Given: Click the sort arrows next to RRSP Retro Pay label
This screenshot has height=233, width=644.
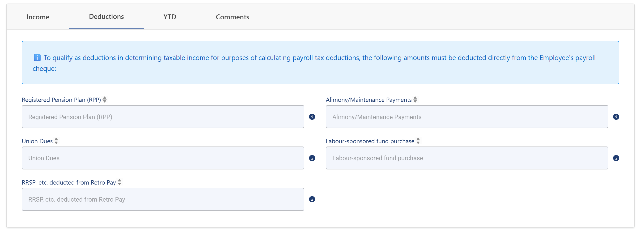Looking at the screenshot, I should (x=119, y=182).
